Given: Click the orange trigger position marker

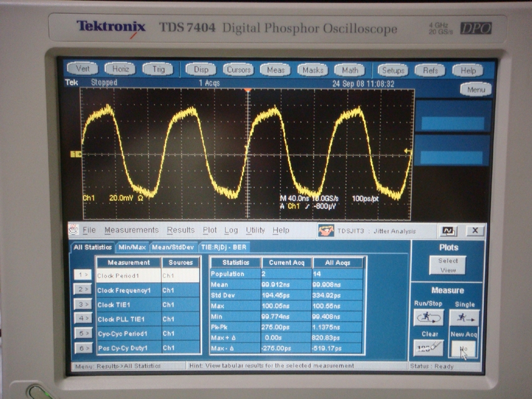Looking at the screenshot, I should point(248,90).
